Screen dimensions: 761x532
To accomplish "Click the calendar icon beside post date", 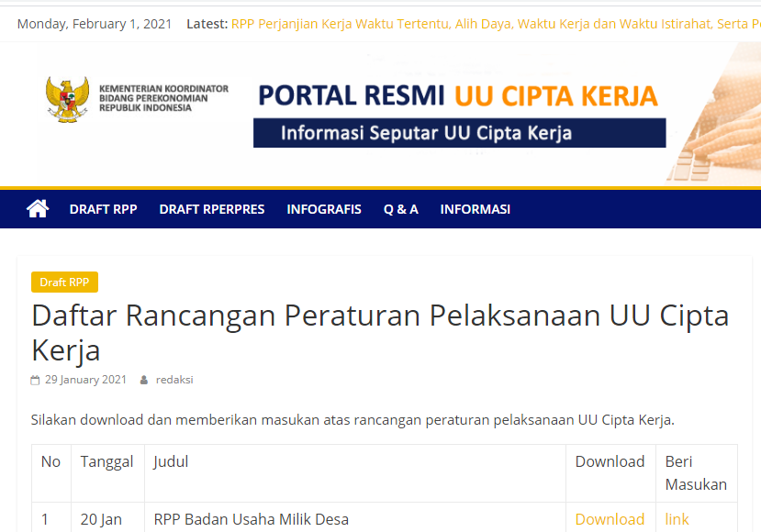I will pos(35,380).
